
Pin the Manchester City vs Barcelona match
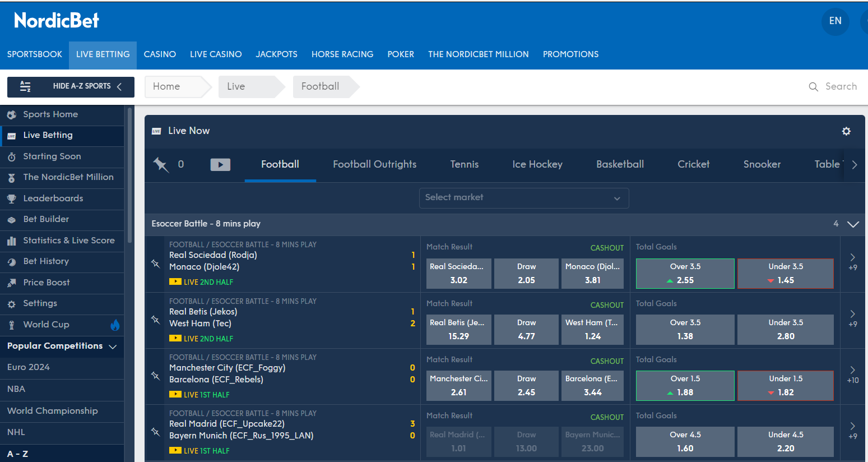tap(155, 376)
